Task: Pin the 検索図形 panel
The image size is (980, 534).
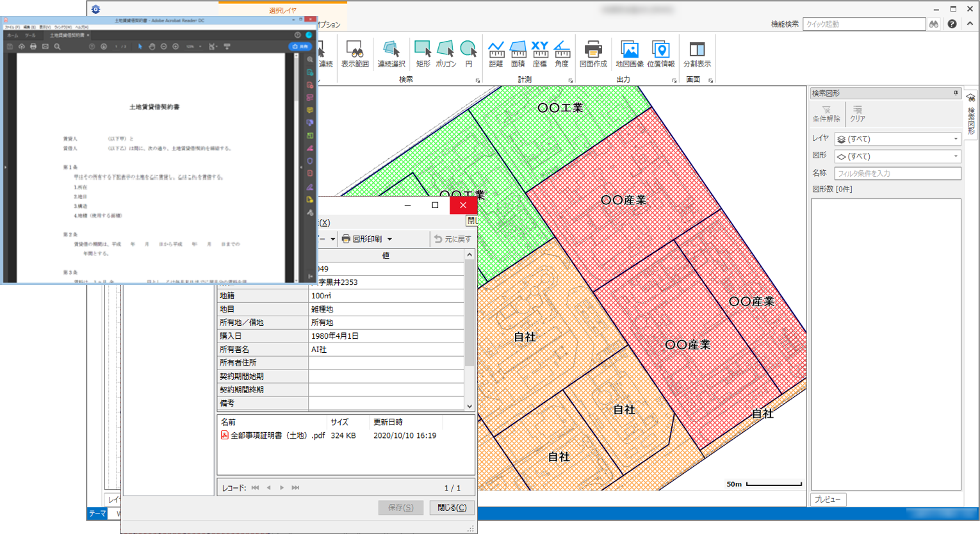Action: tap(956, 93)
